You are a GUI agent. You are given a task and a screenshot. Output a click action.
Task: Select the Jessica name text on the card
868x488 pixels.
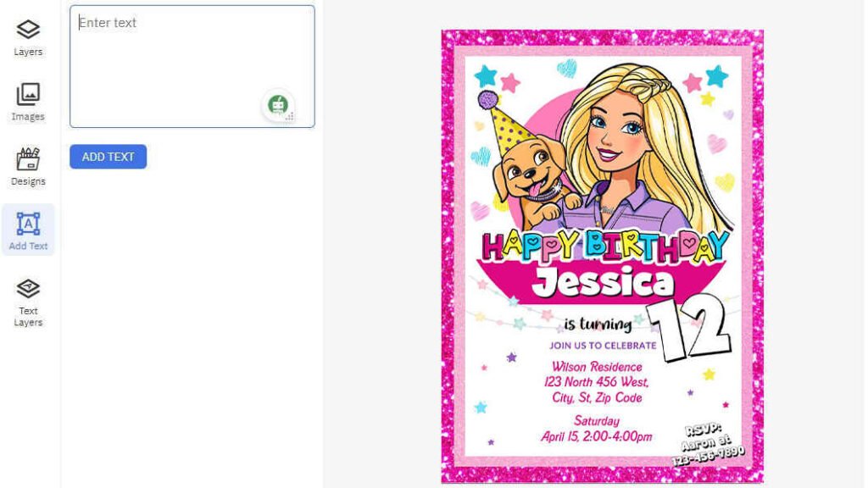click(604, 281)
